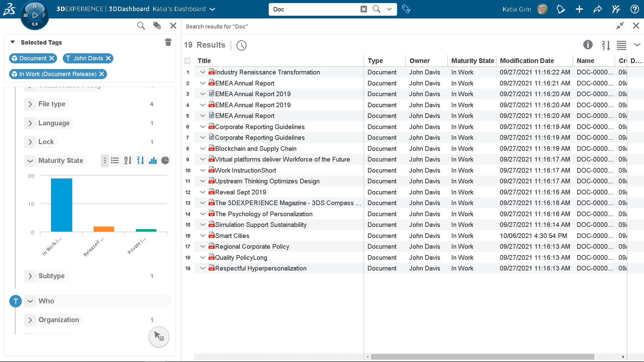
Task: Collapse the Maturity State section
Action: (x=30, y=161)
